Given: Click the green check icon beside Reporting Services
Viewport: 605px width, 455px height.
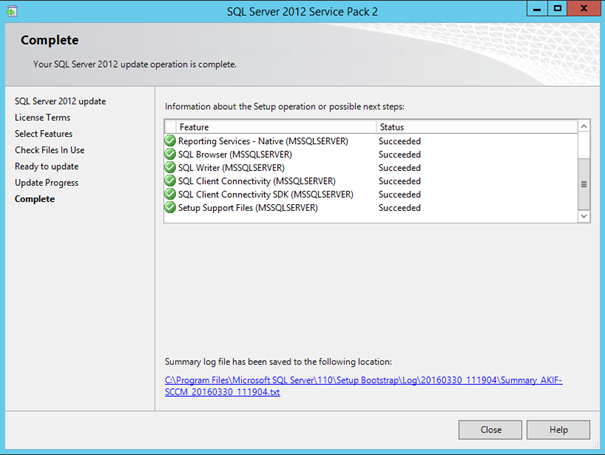Looking at the screenshot, I should click(170, 141).
